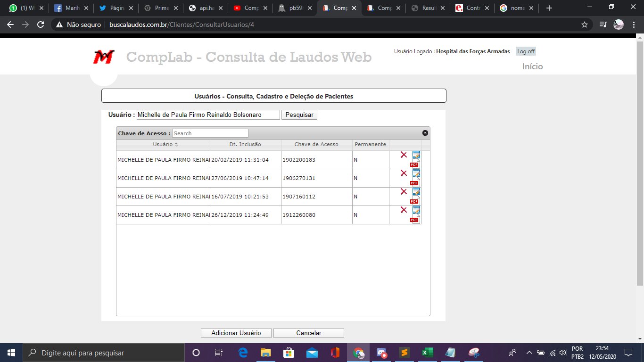Delete the entry with key 1907160112
Image resolution: width=644 pixels, height=362 pixels.
tap(404, 192)
